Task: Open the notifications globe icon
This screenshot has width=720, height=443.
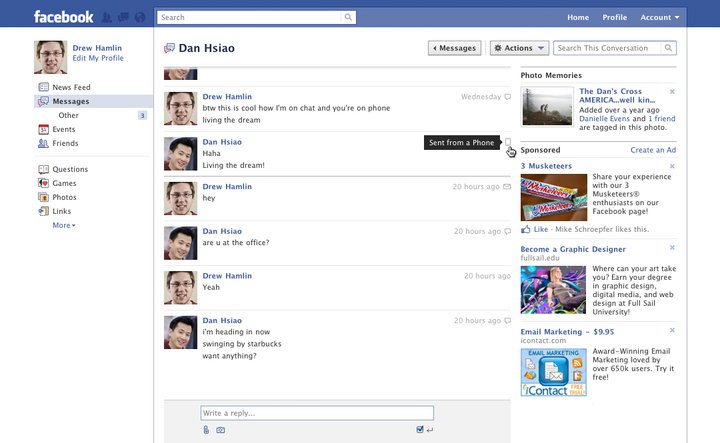Action: 138,17
